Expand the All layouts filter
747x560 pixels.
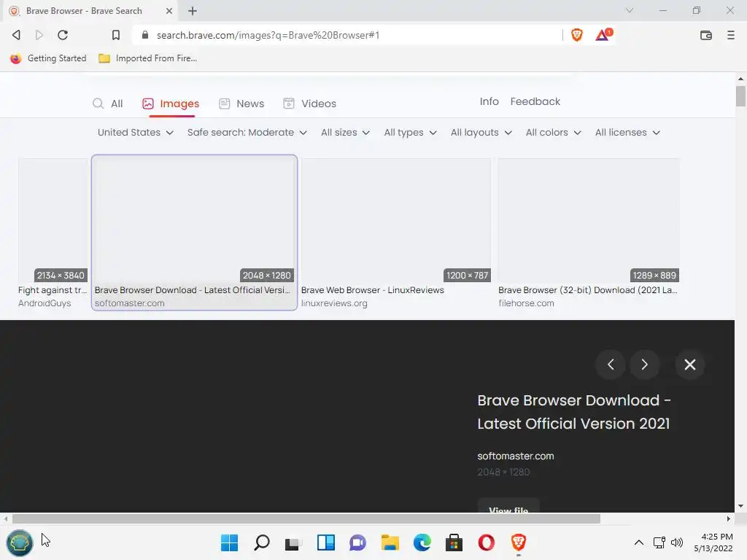point(481,133)
